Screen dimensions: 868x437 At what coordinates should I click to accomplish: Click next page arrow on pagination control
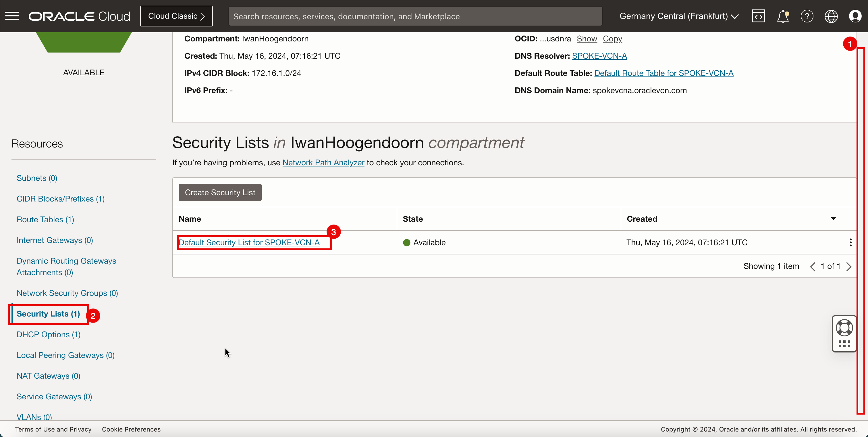(x=850, y=267)
